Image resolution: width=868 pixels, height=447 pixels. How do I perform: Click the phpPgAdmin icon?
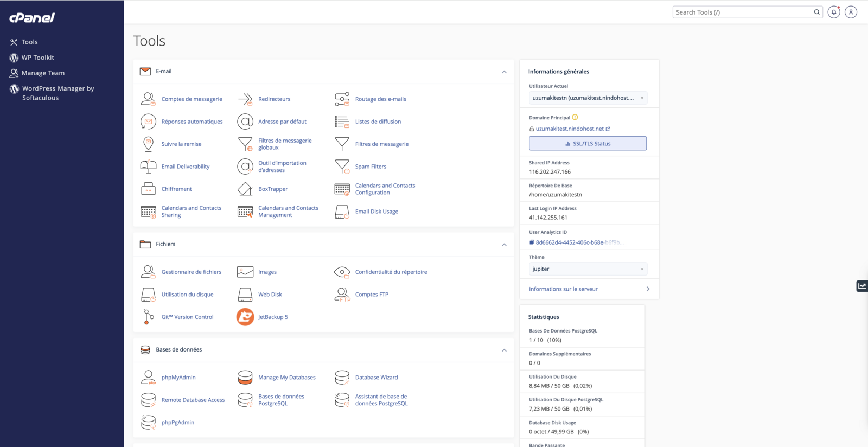[148, 423]
